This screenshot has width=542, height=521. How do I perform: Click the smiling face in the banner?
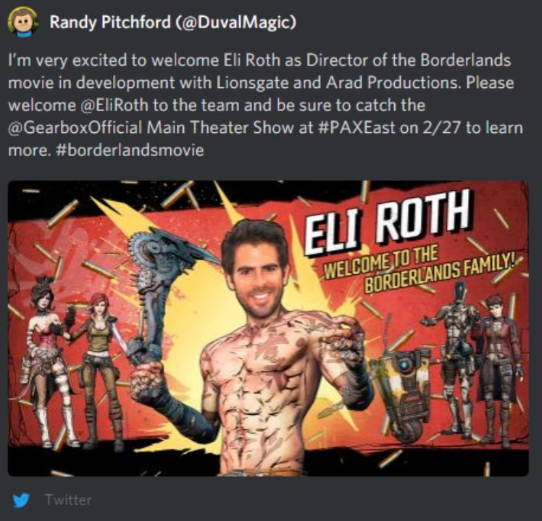pos(256,270)
